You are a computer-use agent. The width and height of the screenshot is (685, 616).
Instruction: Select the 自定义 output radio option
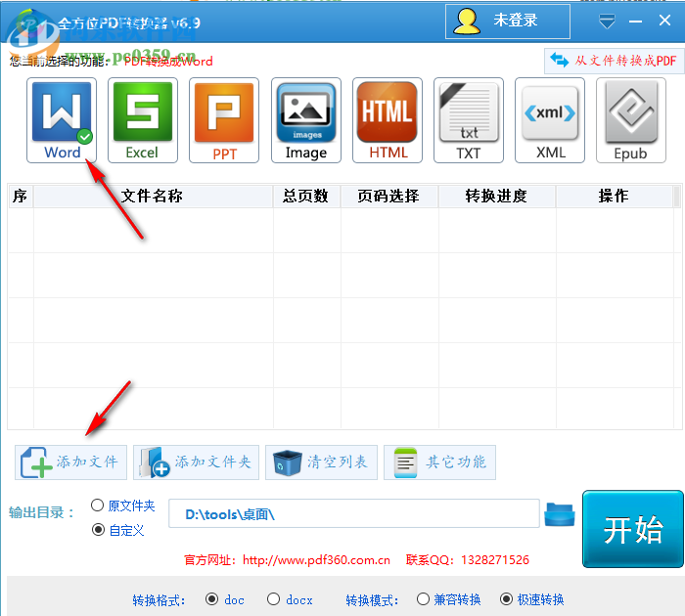(98, 530)
